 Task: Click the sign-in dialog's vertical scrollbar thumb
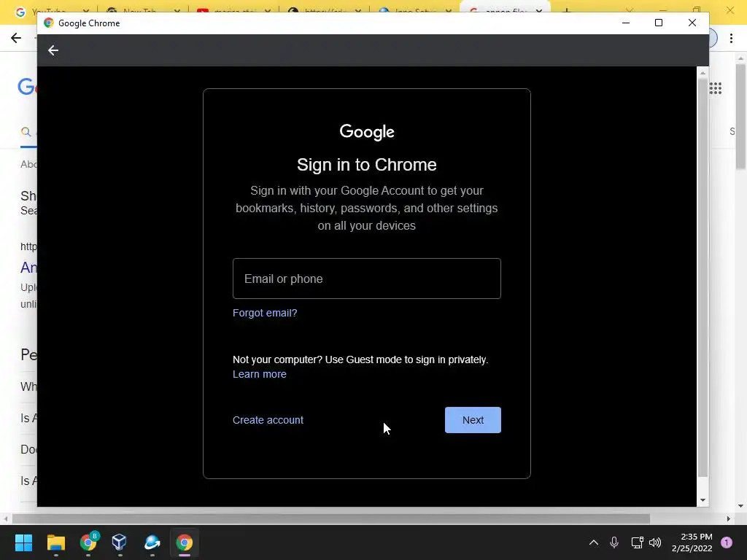pos(703,277)
